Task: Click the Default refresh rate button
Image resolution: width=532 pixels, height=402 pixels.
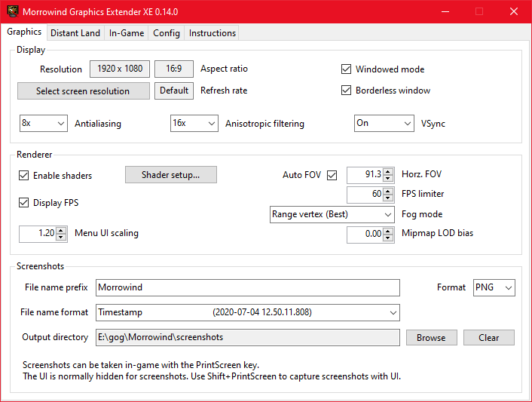Action: click(x=174, y=91)
